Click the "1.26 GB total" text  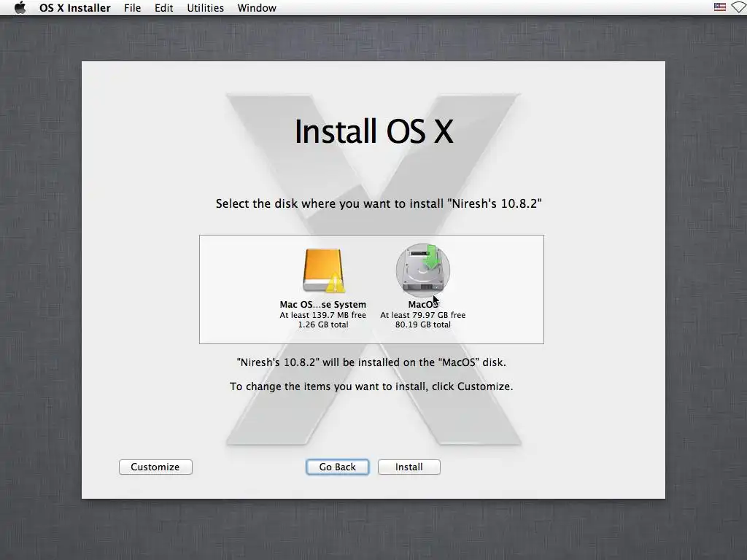(323, 324)
